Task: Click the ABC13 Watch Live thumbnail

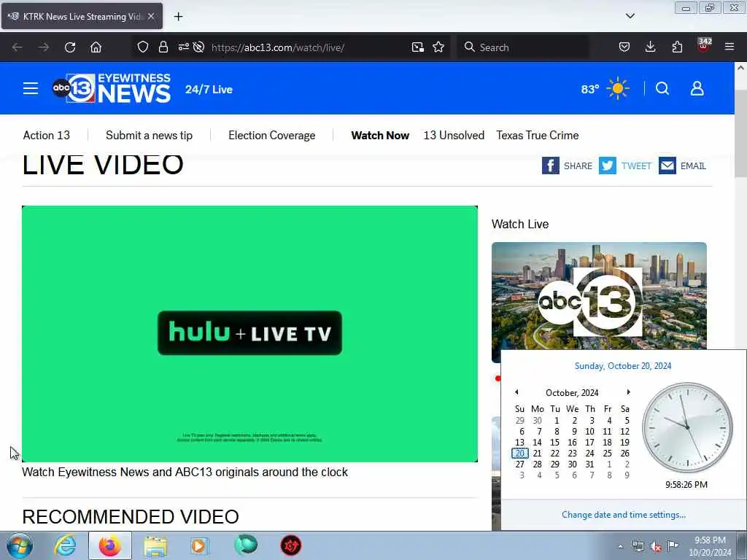Action: 599,303
